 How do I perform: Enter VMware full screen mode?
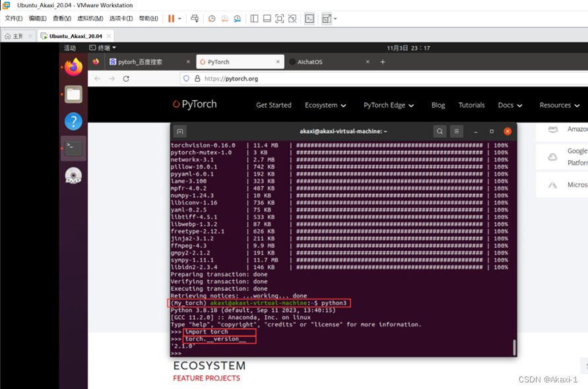click(x=280, y=18)
